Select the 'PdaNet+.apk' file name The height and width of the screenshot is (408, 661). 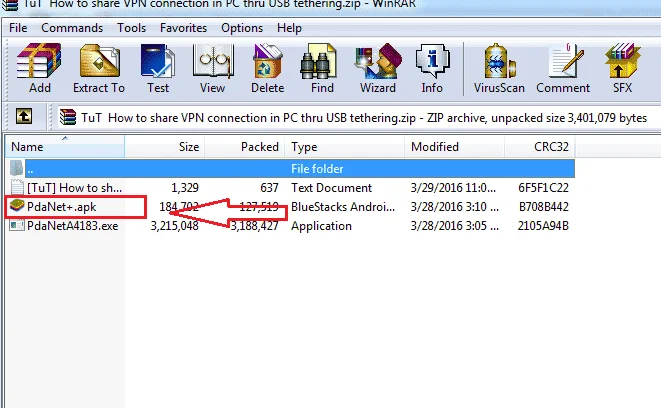[x=62, y=207]
